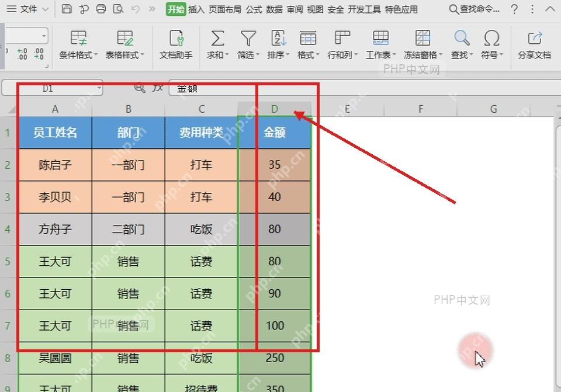Select column A header

tap(55, 109)
